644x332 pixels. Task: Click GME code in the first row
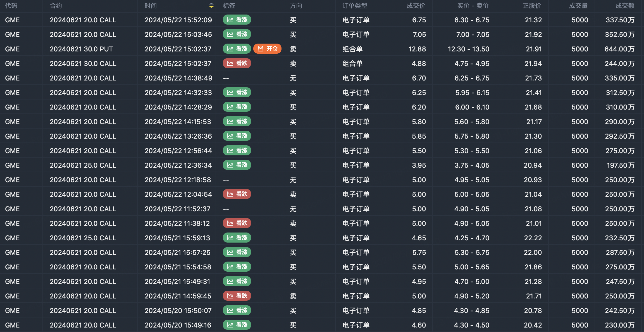click(x=12, y=20)
